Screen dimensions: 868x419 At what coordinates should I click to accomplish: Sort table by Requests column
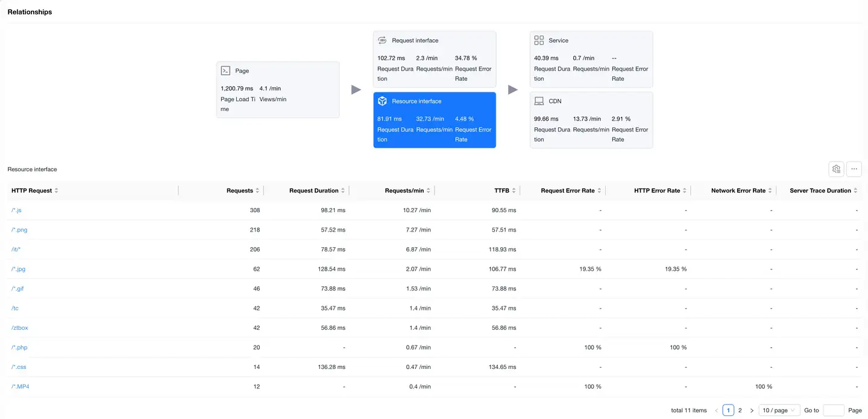click(257, 191)
